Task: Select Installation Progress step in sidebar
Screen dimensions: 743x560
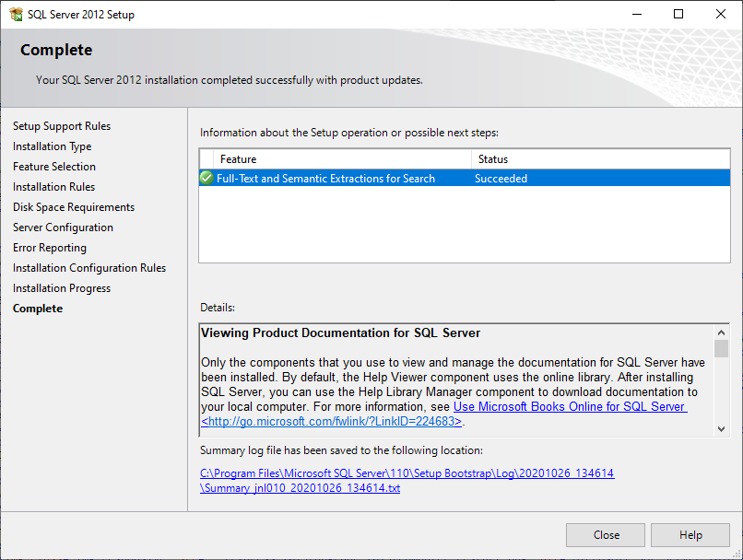Action: pos(62,288)
